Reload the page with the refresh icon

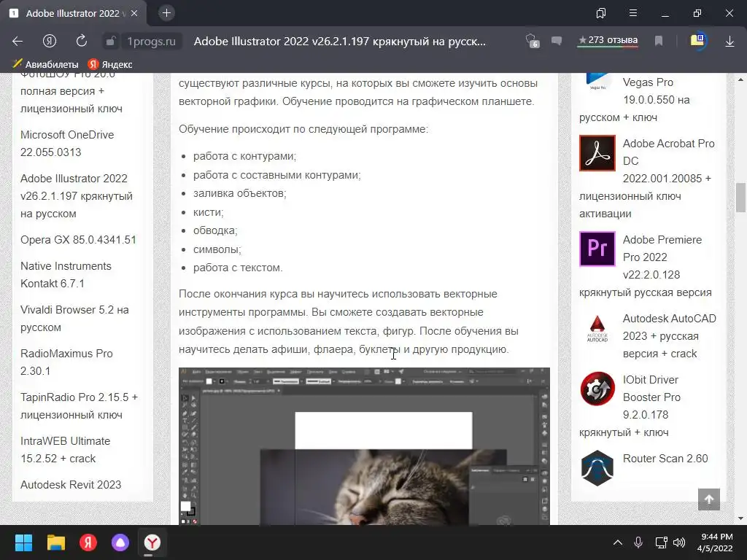[82, 41]
